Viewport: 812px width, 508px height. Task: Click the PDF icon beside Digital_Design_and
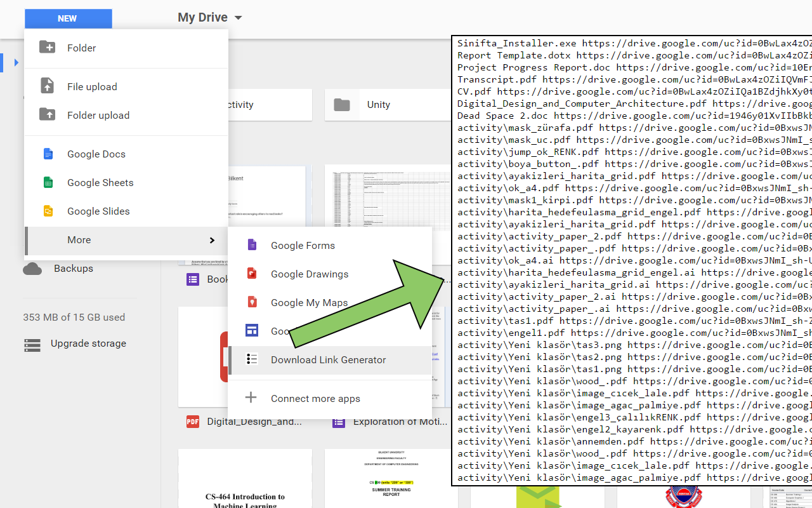[192, 421]
